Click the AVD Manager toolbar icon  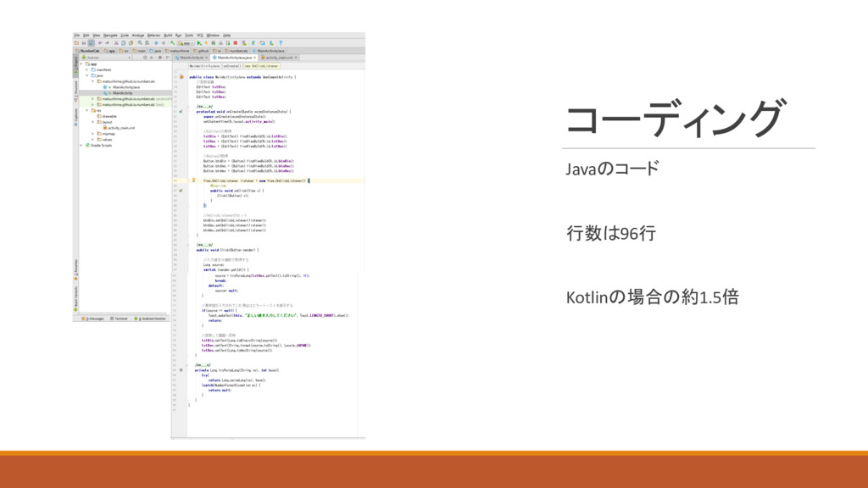pyautogui.click(x=244, y=43)
